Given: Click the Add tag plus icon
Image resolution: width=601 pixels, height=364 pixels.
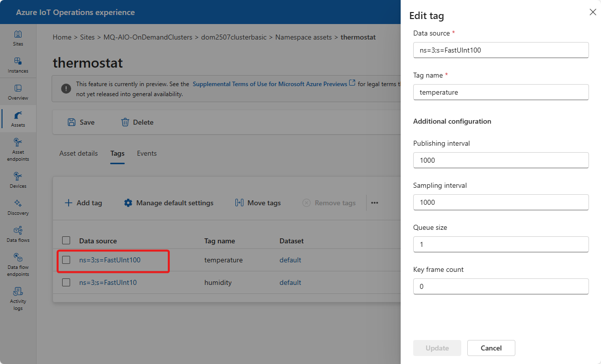Looking at the screenshot, I should [69, 203].
